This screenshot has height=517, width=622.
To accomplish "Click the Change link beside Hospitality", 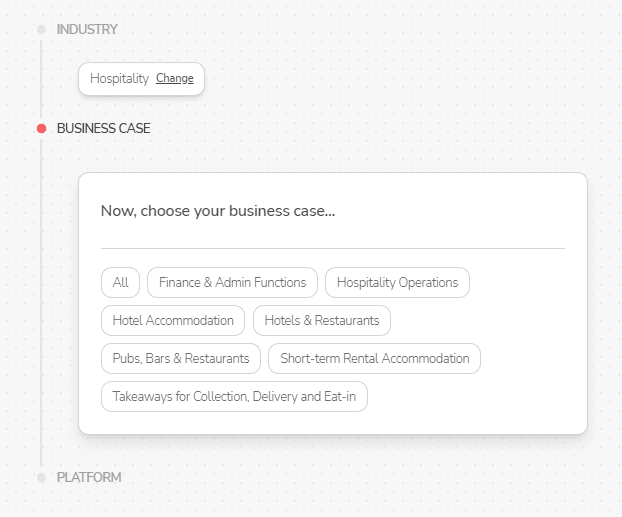I will (x=175, y=79).
